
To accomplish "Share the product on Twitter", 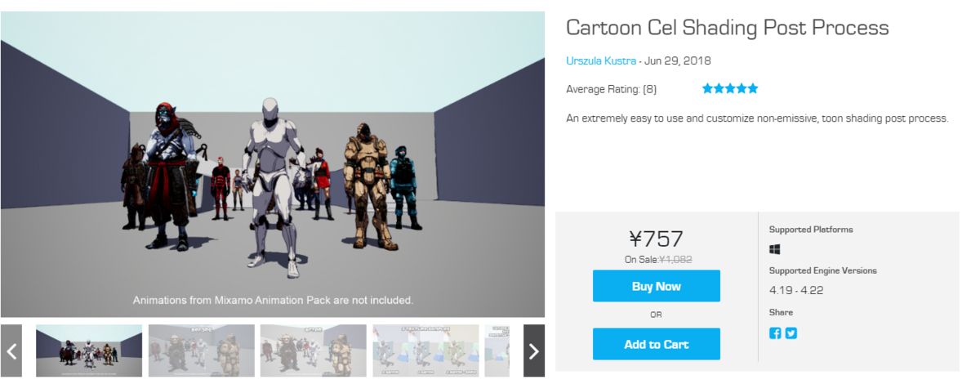I will coord(791,333).
